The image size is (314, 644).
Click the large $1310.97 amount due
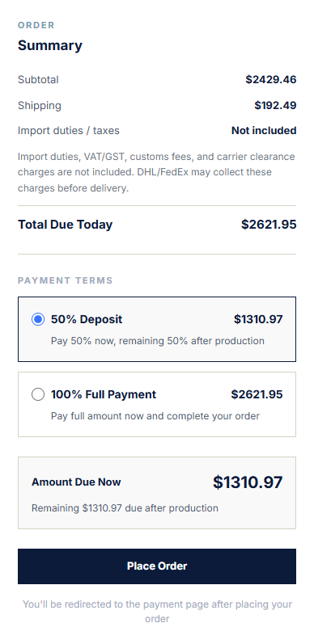pyautogui.click(x=248, y=482)
